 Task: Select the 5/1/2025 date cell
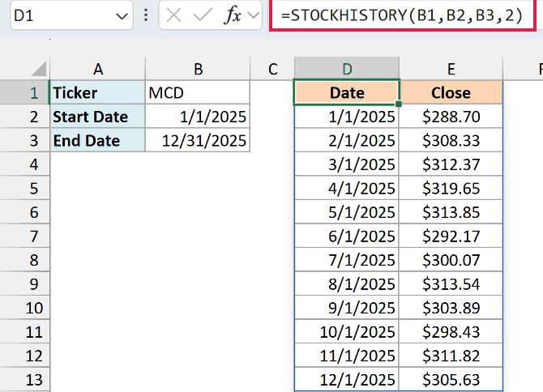pos(347,212)
